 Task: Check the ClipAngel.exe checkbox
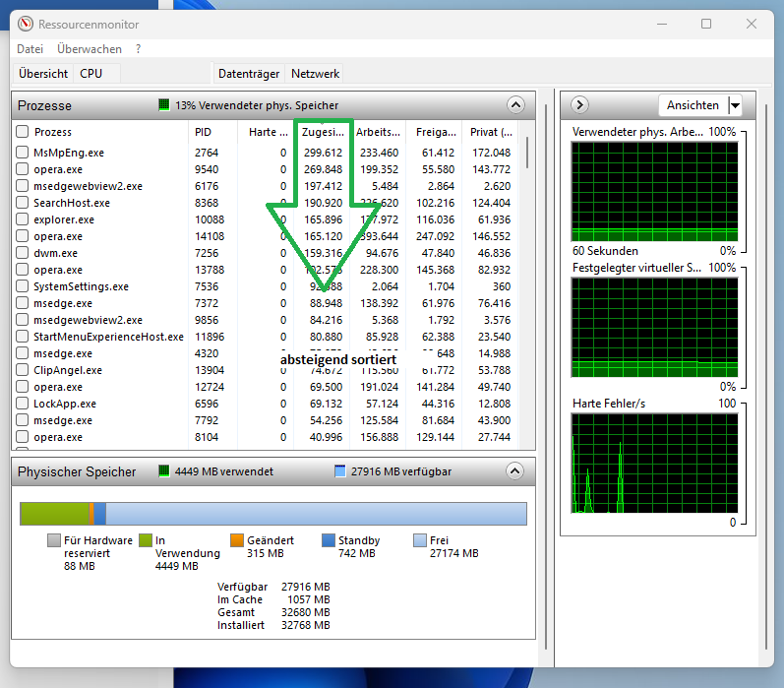tap(22, 370)
